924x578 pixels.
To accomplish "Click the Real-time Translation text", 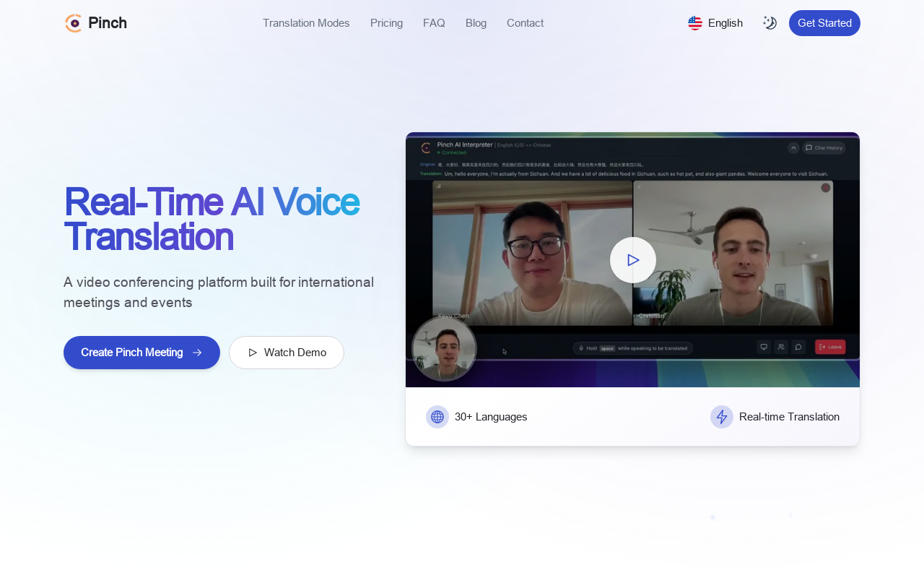I will pos(789,417).
